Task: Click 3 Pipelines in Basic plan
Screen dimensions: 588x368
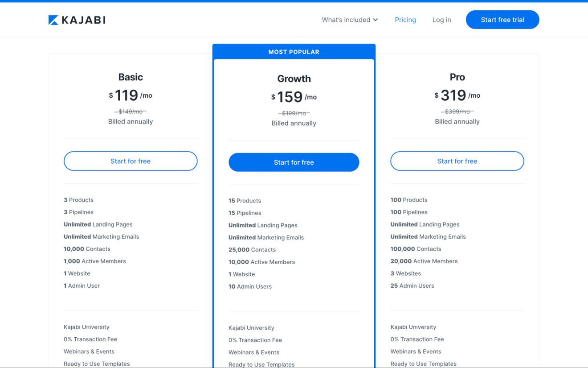Action: tap(78, 212)
